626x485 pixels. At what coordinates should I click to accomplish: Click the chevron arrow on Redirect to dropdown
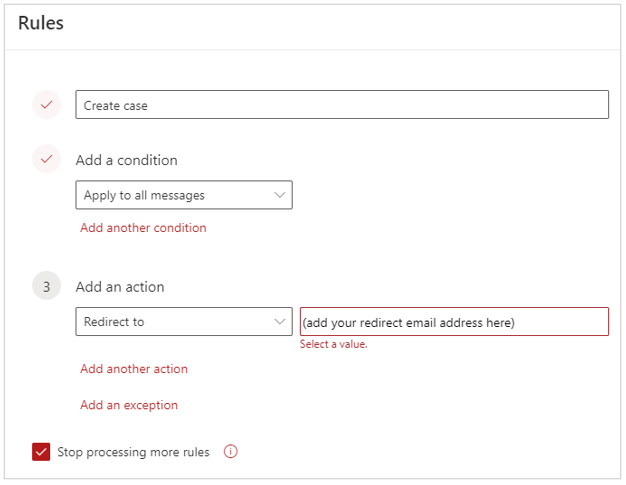click(280, 322)
